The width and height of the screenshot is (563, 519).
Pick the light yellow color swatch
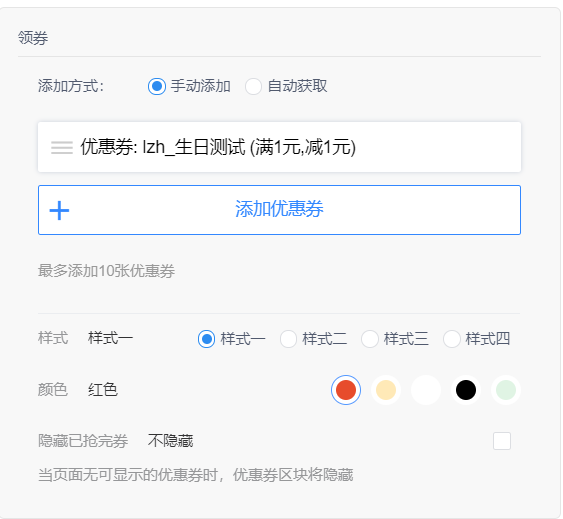click(x=386, y=390)
